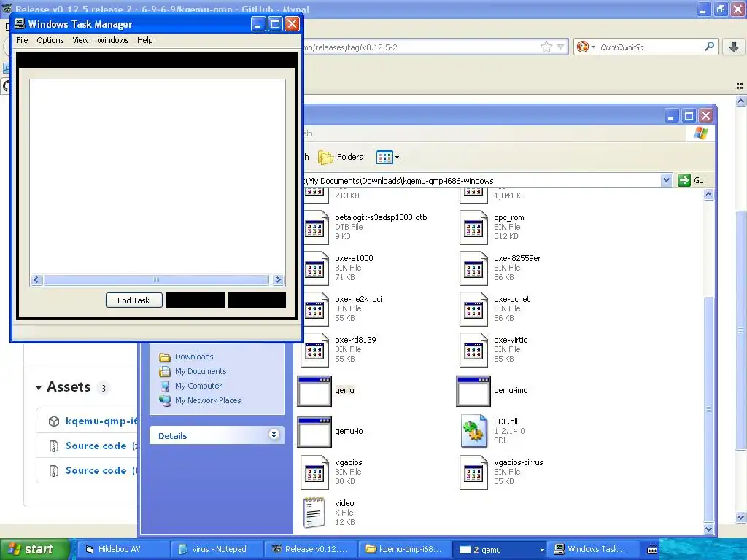
Task: Open Help menu in Task Manager
Action: (145, 40)
